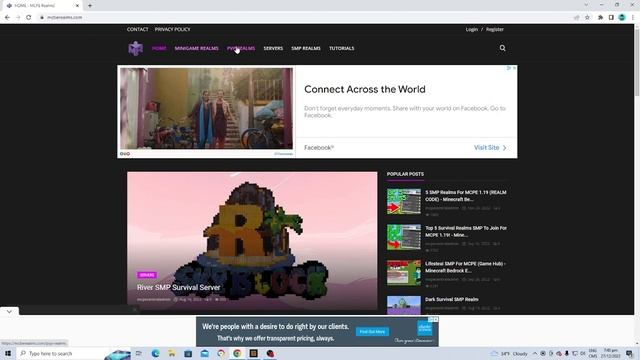The image size is (640, 360).
Task: Open File Explorer from the taskbar
Action: [x=172, y=353]
